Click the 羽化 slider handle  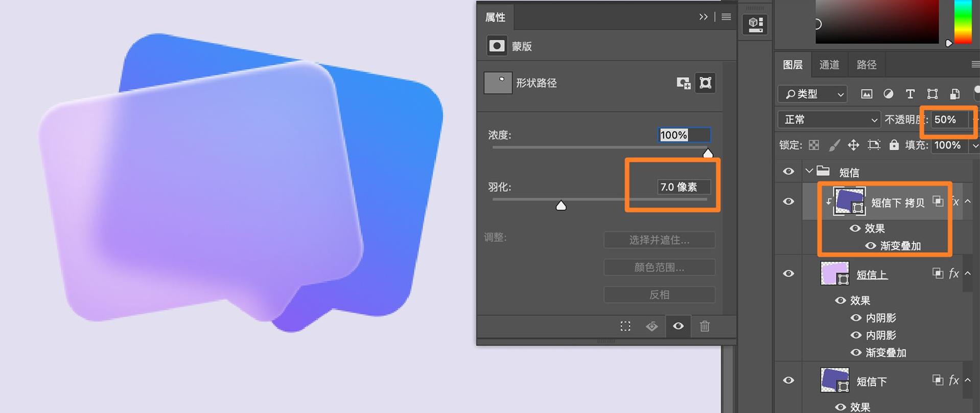561,205
